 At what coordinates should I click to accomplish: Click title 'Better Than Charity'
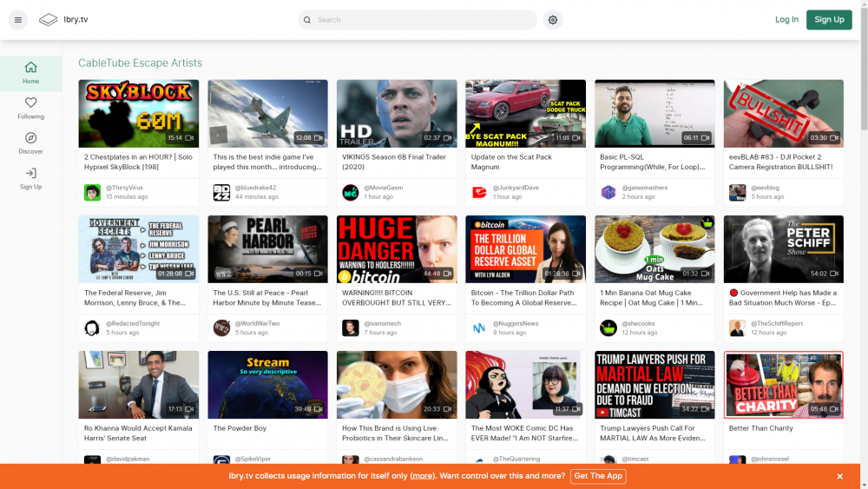point(760,428)
